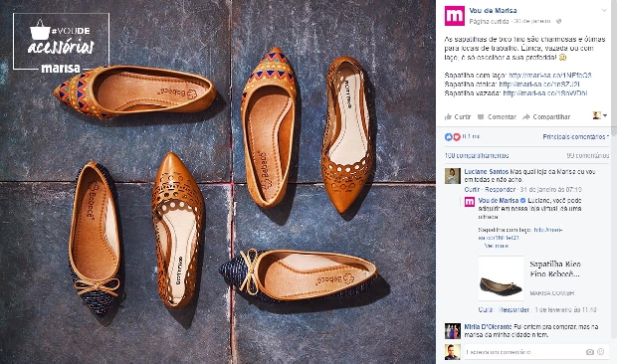
Task: Open the Principais comentários sort dropdown
Action: pyautogui.click(x=575, y=137)
